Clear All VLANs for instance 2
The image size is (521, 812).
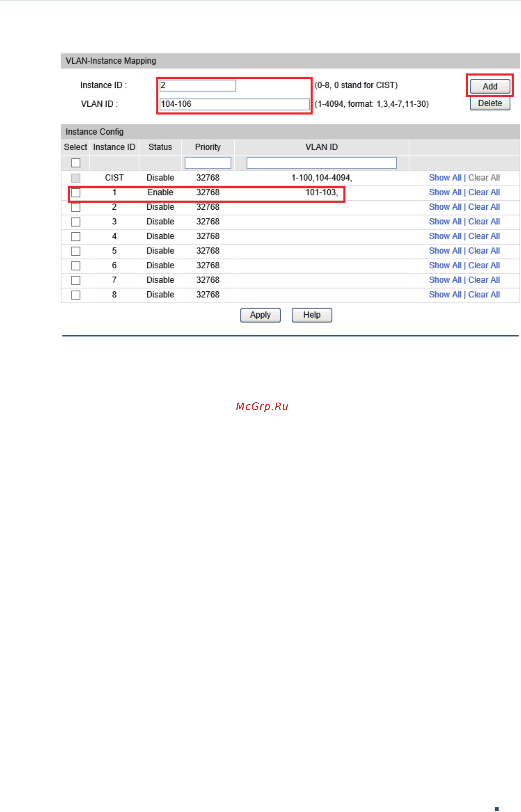[484, 207]
